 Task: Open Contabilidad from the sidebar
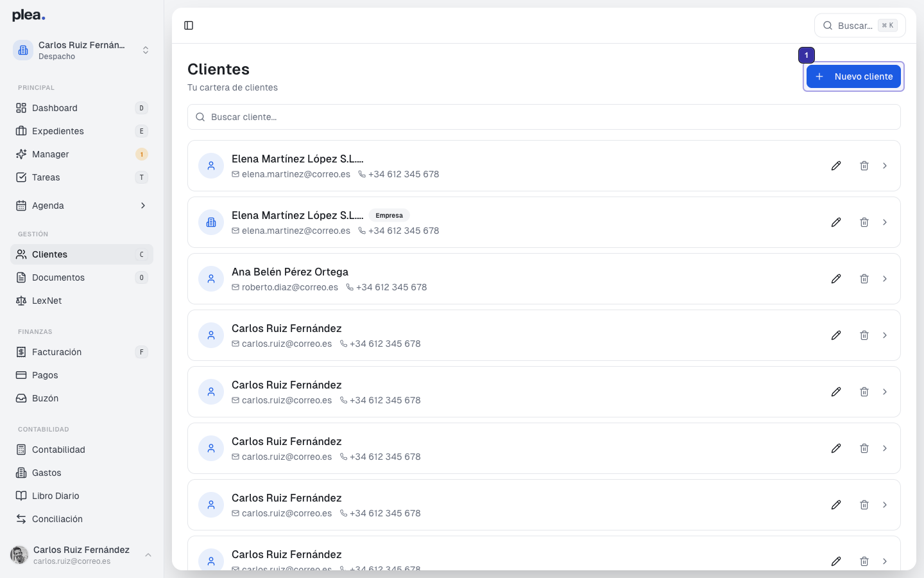point(58,450)
